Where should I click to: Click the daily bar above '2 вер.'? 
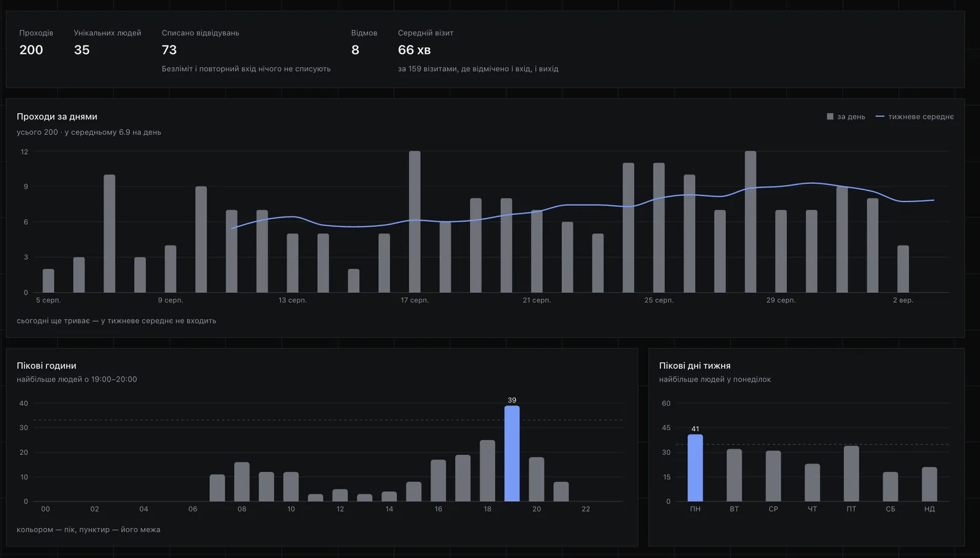pos(903,269)
